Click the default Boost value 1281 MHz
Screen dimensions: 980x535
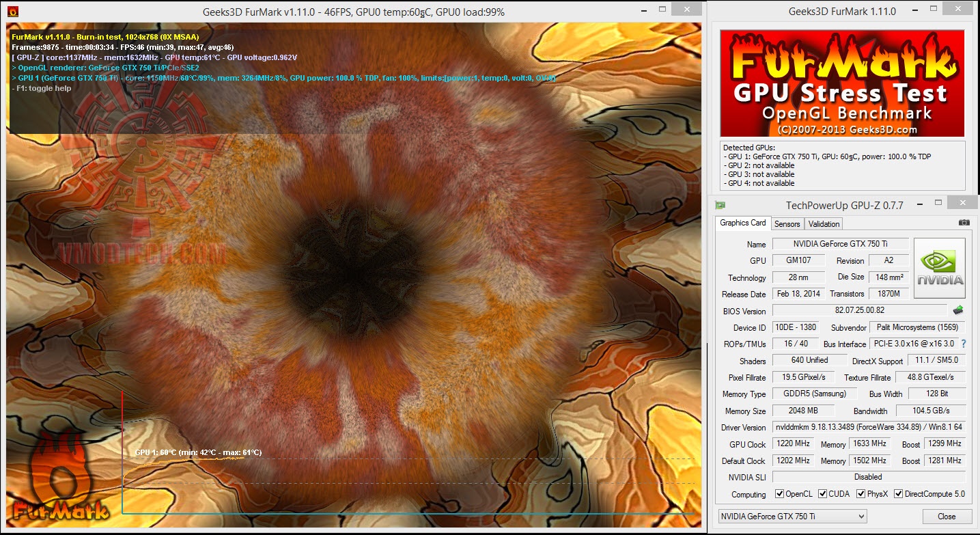coord(944,461)
